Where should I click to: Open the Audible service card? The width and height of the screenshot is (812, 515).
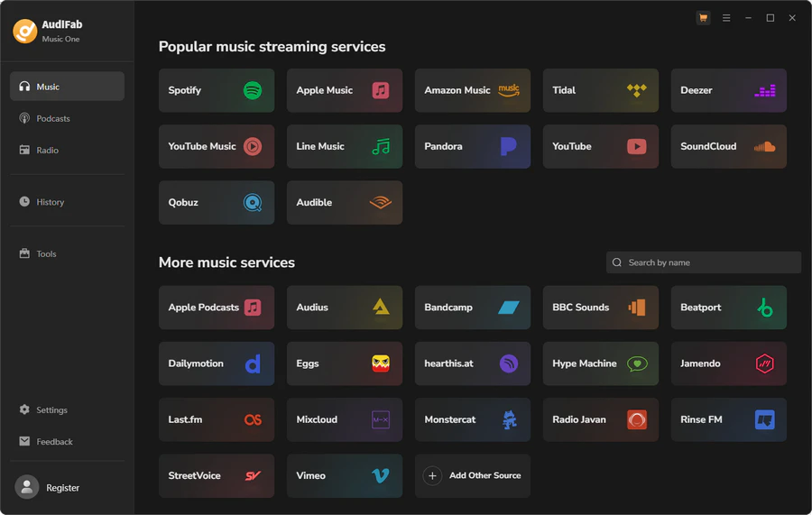coord(345,202)
